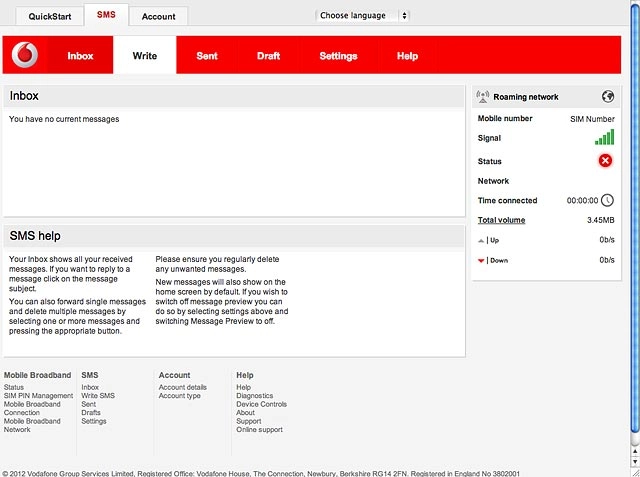Click the language selector arrows
The height and width of the screenshot is (477, 640).
(404, 16)
